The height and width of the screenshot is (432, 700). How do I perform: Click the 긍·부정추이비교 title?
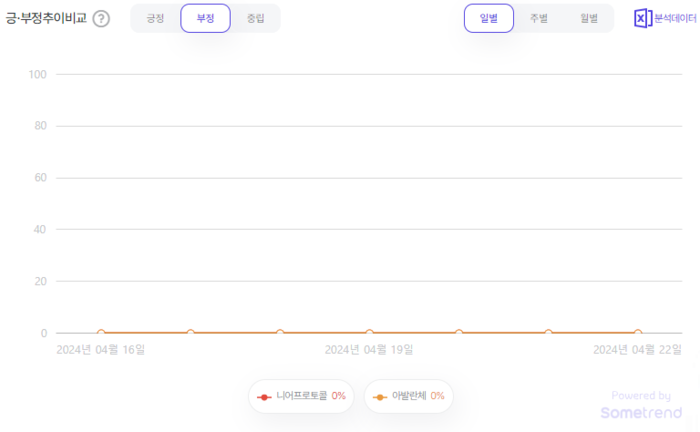click(46, 18)
